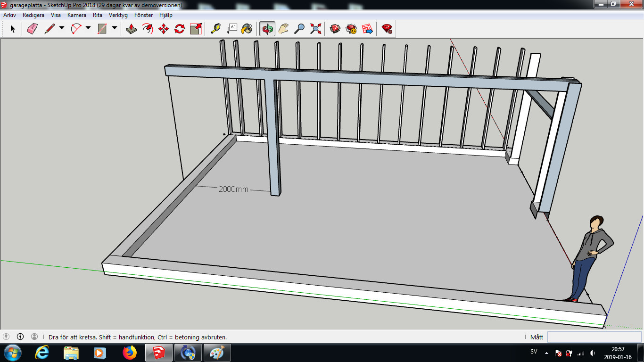Click the 2000mm dimension label

(233, 189)
